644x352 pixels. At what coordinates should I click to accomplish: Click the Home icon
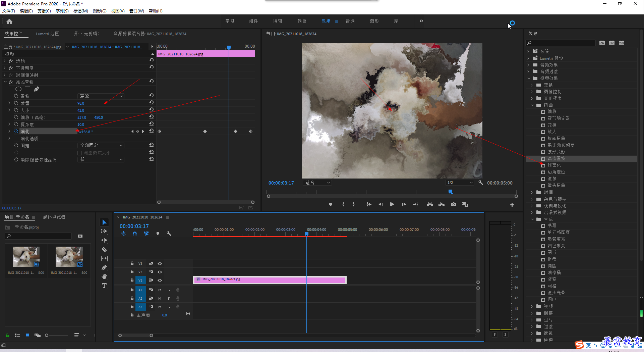click(x=9, y=21)
